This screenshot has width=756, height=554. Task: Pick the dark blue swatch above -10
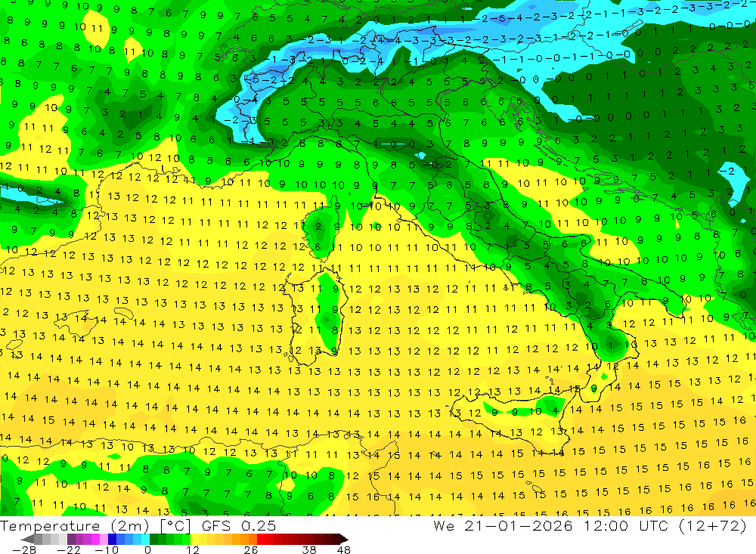tap(113, 539)
